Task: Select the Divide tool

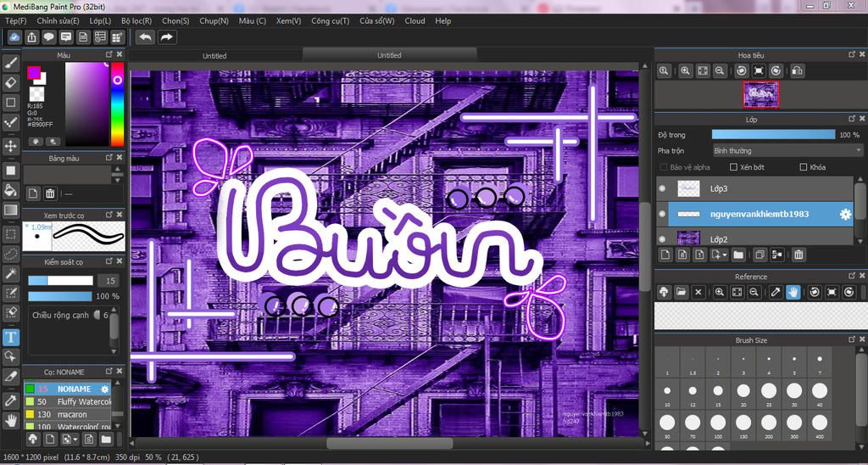Action: coord(10,377)
